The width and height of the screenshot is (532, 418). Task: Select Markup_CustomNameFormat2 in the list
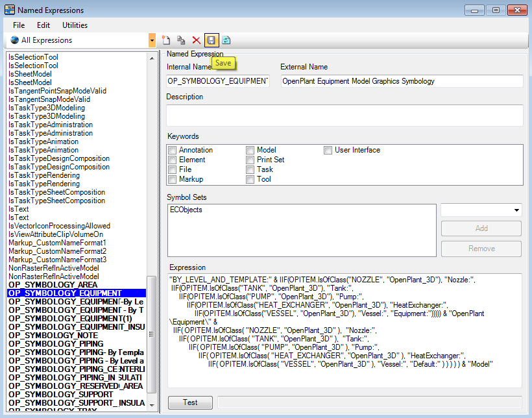(57, 251)
